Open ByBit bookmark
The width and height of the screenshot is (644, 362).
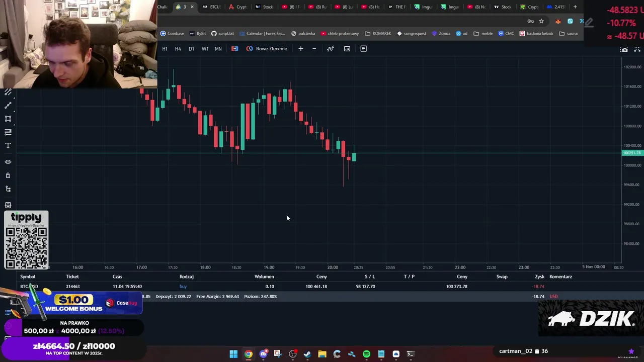[198, 34]
